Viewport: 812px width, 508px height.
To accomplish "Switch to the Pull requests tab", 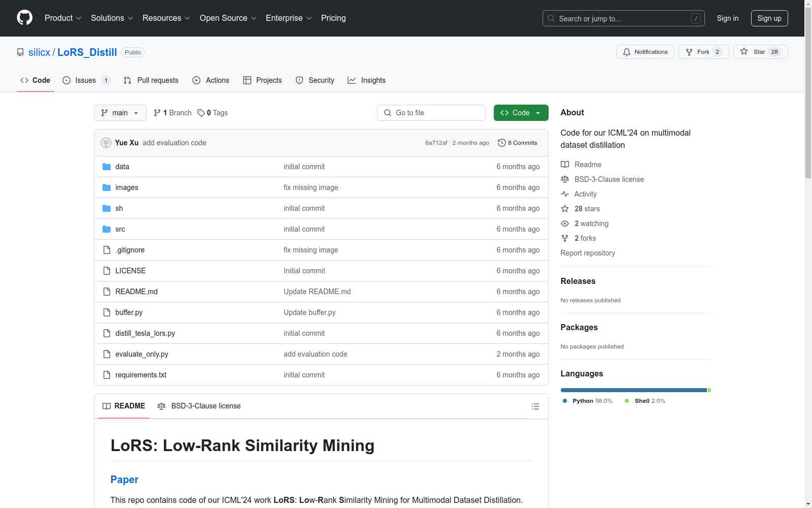I will coord(151,80).
